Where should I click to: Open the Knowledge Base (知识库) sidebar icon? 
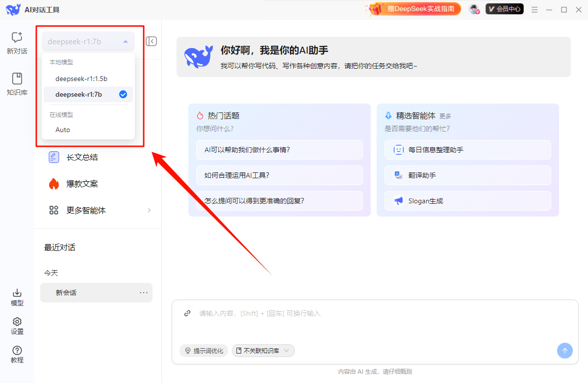pos(17,79)
